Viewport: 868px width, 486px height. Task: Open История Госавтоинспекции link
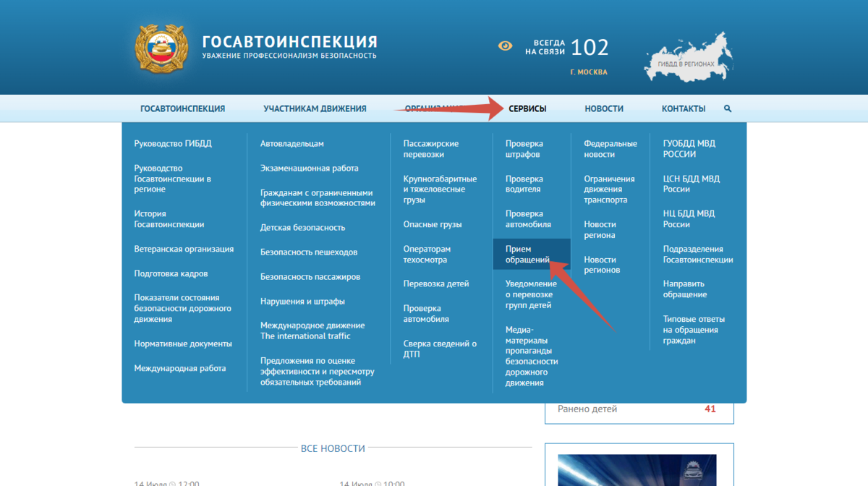(169, 219)
